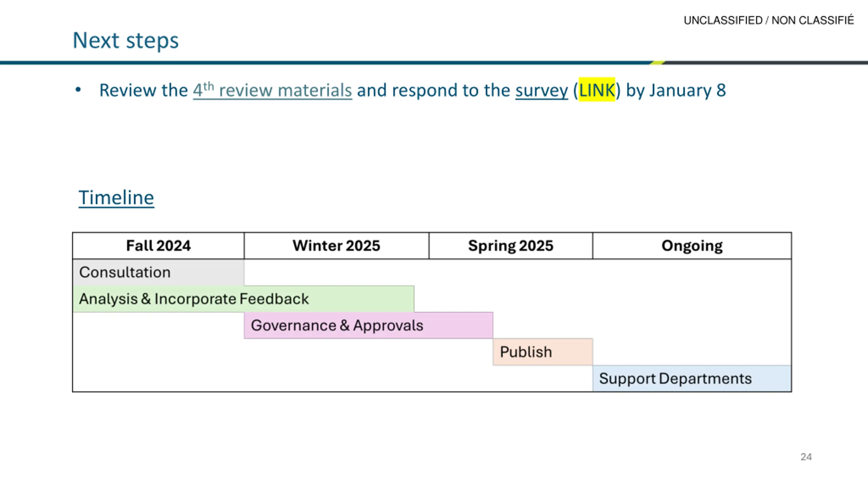
Task: Open the Timeline underlined link
Action: (116, 198)
